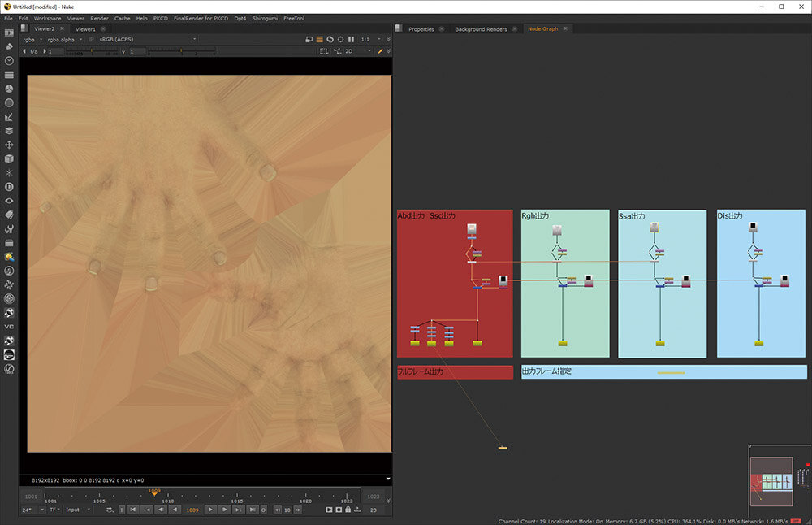This screenshot has width=812, height=525.
Task: Click the viewer refresh icon
Action: pos(330,39)
